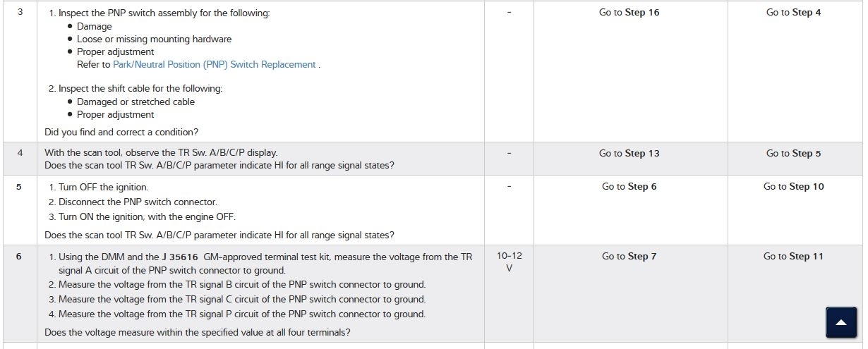This screenshot has height=349, width=868.
Task: Select the "Go to Step 11" cell
Action: 793,257
